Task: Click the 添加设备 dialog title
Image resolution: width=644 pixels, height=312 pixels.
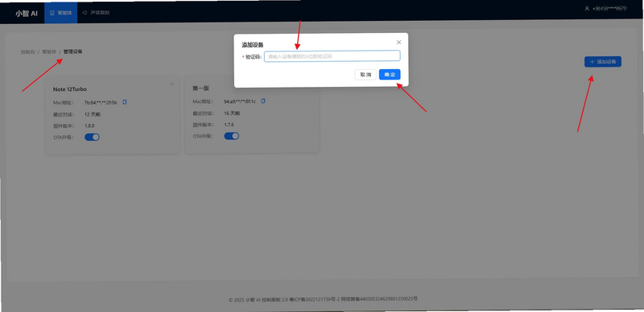Action: [253, 45]
